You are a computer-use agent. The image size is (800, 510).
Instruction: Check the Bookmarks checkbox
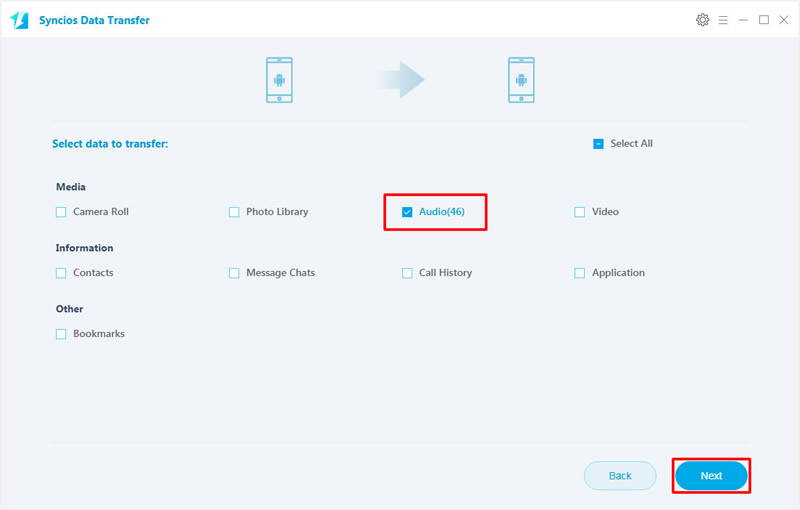pos(61,334)
